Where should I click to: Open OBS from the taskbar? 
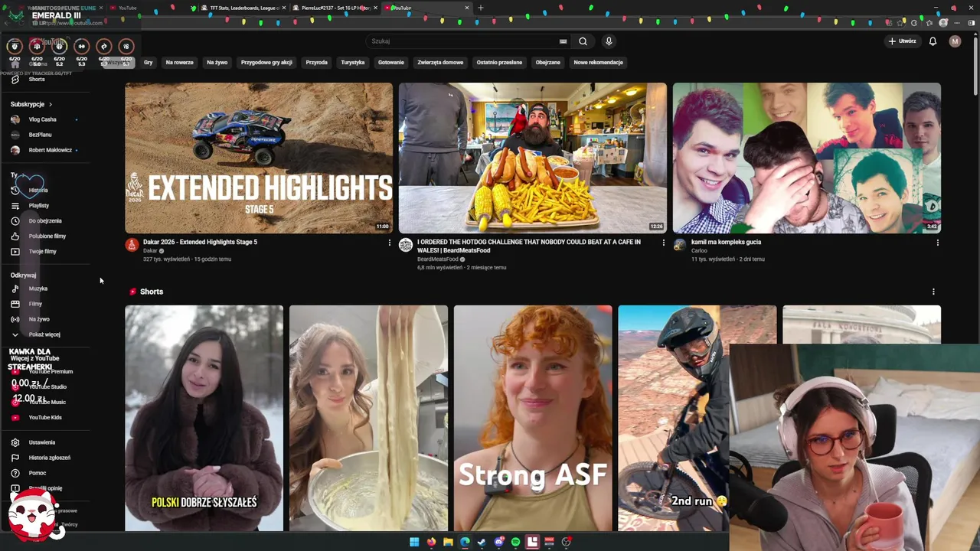click(x=567, y=542)
